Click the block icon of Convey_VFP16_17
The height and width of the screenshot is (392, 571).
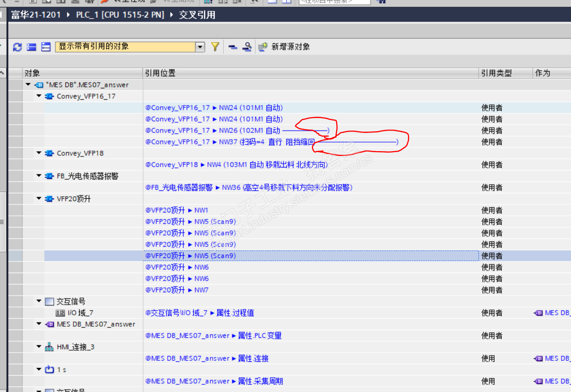(49, 96)
